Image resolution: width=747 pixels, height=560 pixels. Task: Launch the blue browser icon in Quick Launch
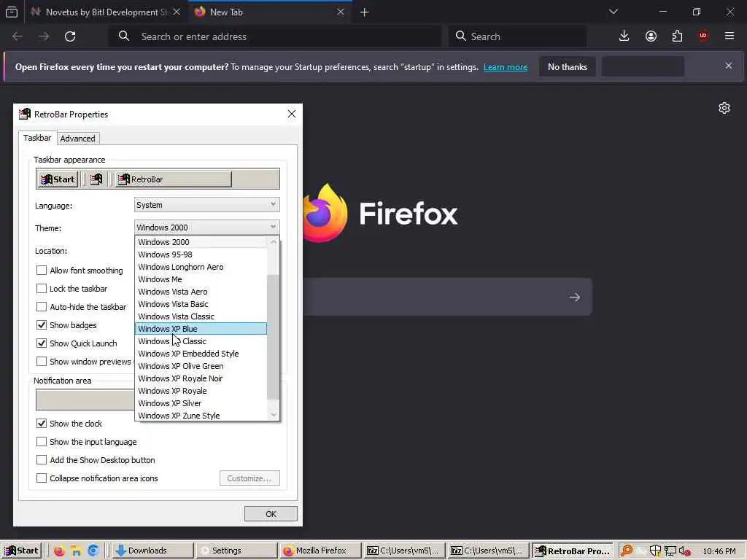[93, 551]
